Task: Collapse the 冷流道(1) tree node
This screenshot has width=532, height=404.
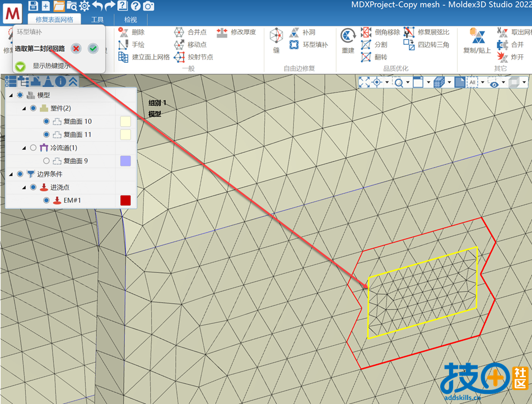Action: pyautogui.click(x=24, y=148)
